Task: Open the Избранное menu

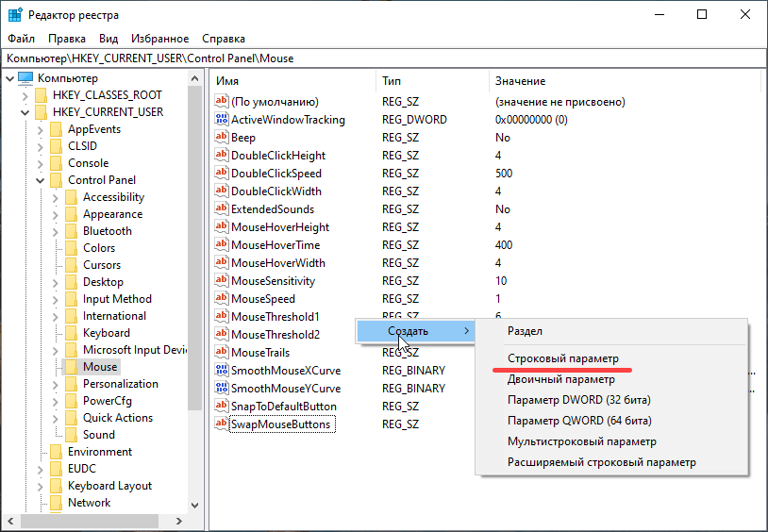Action: click(159, 39)
